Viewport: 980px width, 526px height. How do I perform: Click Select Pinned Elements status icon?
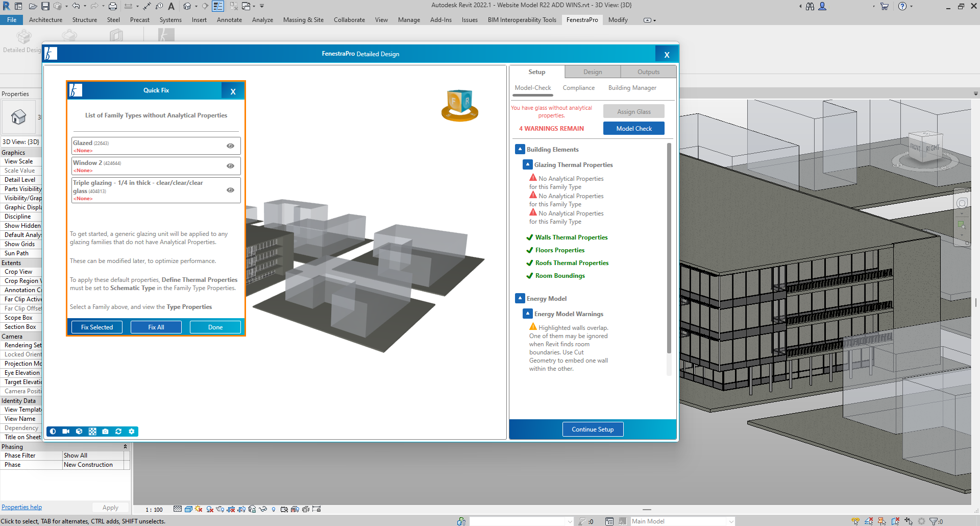(x=882, y=521)
